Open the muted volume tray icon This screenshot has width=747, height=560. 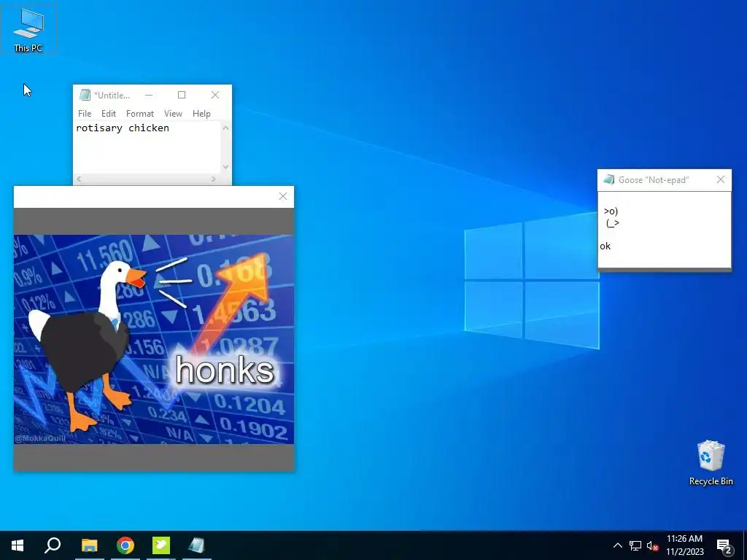pyautogui.click(x=652, y=545)
